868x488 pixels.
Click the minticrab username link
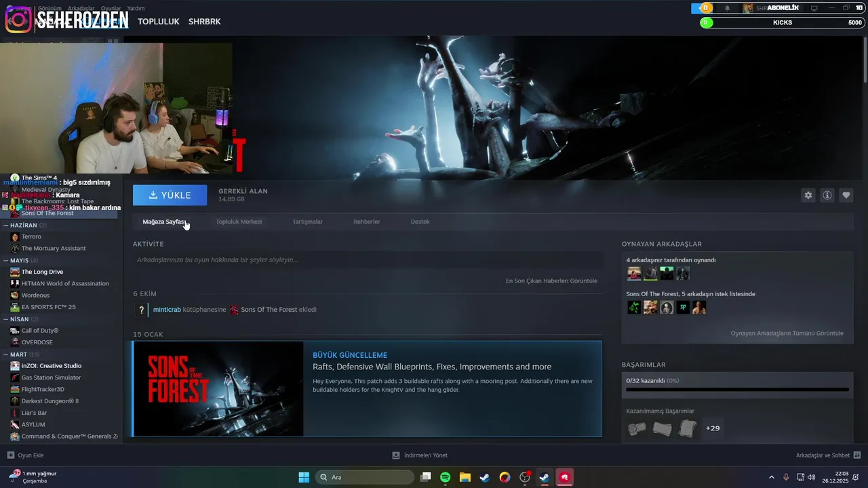coord(167,310)
